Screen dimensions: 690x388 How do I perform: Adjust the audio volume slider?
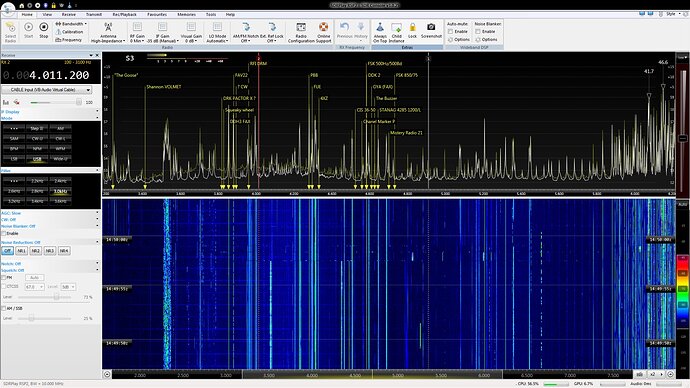(56, 102)
